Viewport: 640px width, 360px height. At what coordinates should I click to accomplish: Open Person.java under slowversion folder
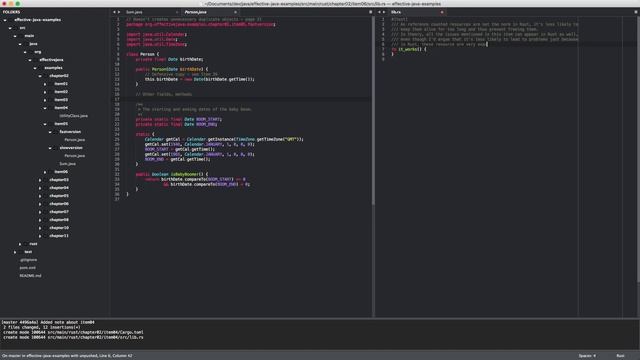75,156
